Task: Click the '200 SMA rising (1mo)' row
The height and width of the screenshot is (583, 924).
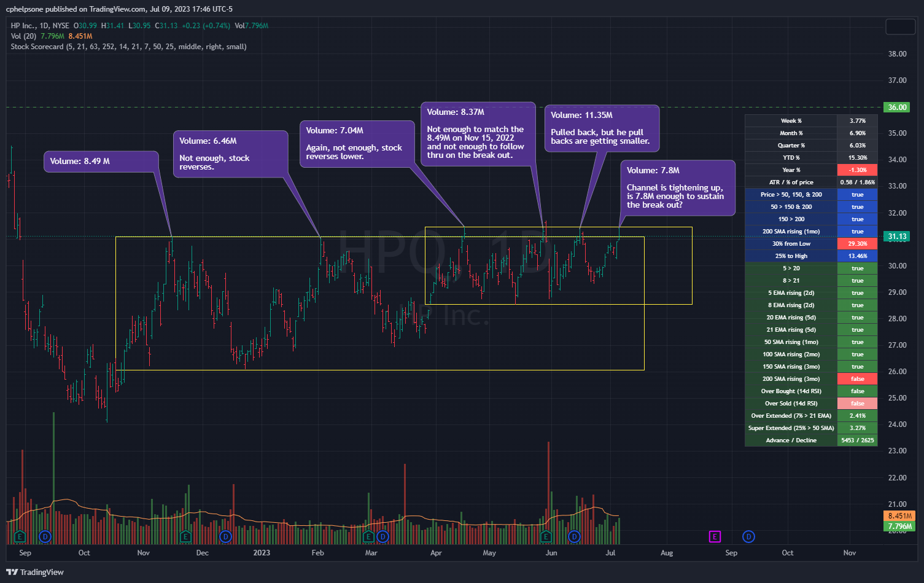Action: pos(811,232)
